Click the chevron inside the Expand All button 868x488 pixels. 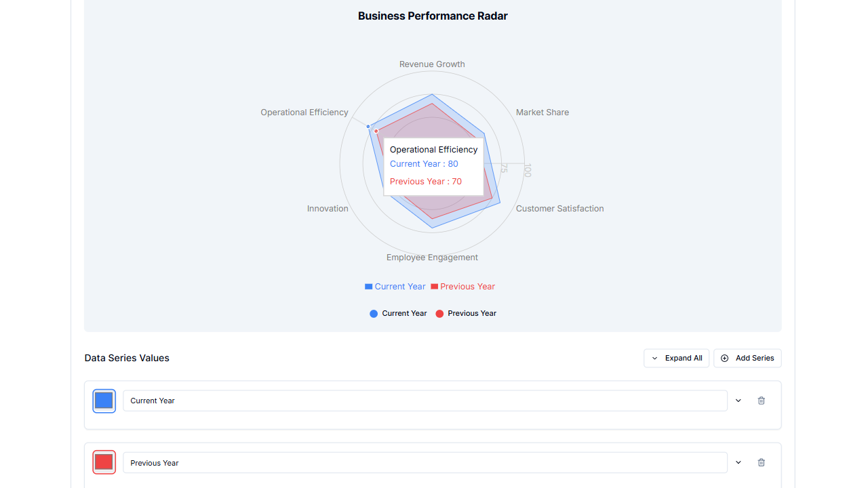[x=654, y=358]
